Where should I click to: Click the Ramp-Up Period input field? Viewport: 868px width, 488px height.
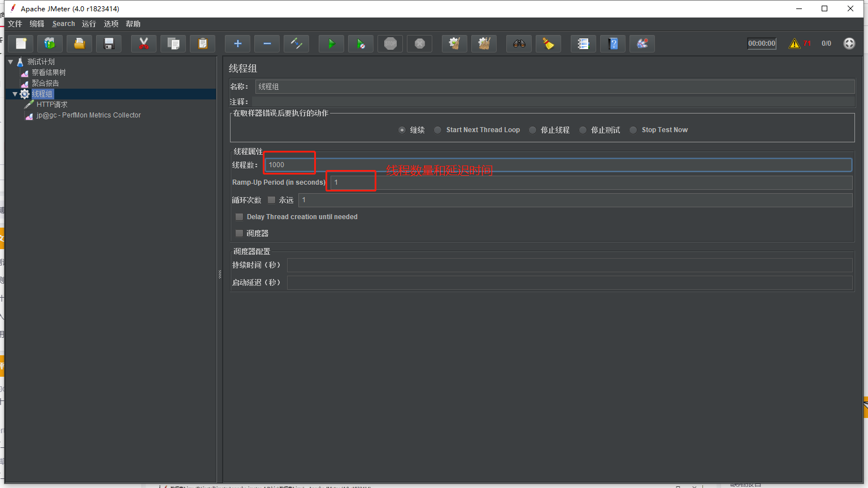(x=592, y=182)
